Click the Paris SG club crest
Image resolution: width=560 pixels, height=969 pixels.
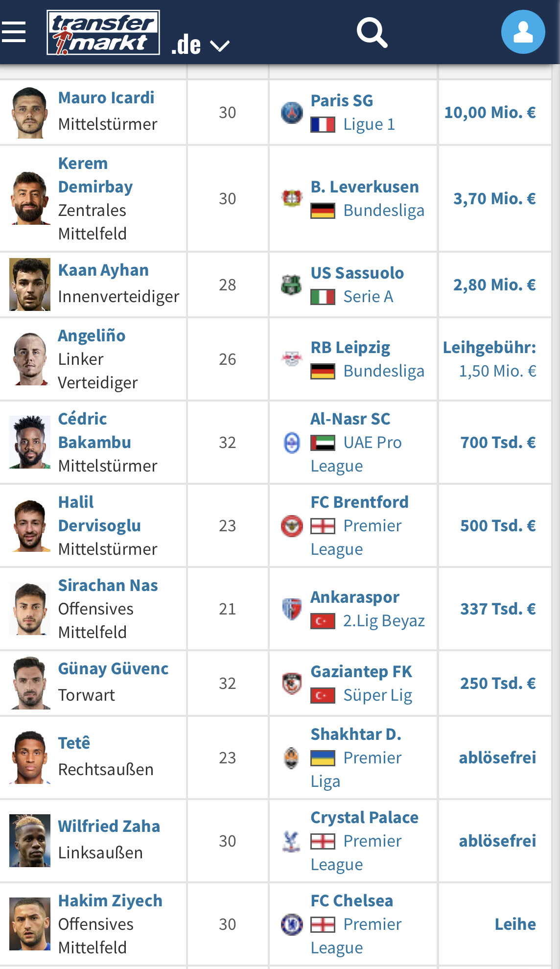click(x=292, y=113)
